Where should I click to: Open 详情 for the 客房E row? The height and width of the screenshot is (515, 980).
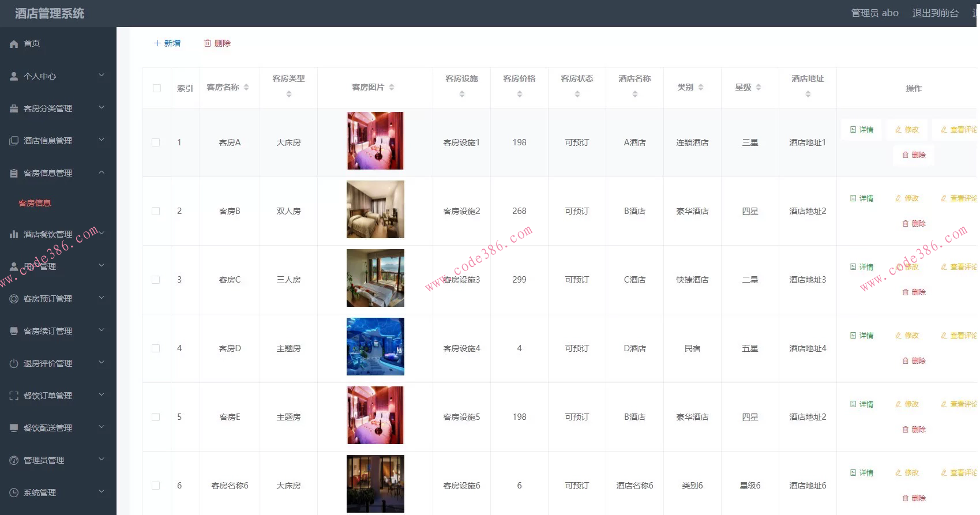click(x=862, y=404)
